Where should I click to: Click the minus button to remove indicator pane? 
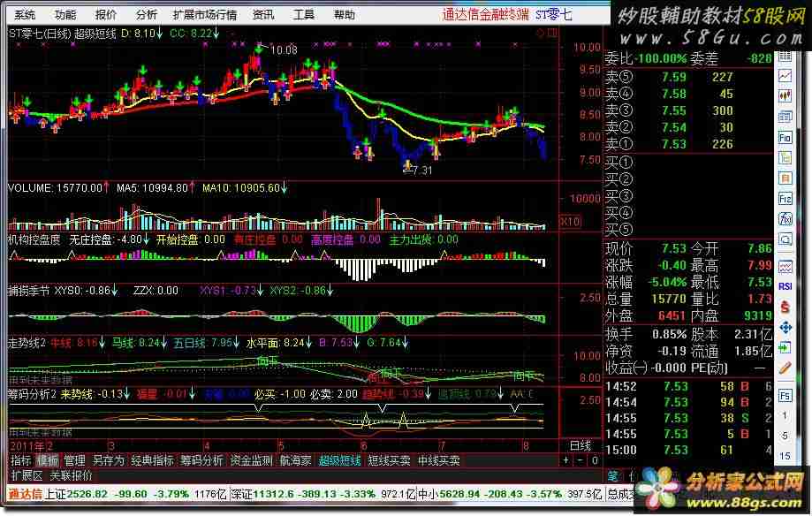[x=580, y=460]
